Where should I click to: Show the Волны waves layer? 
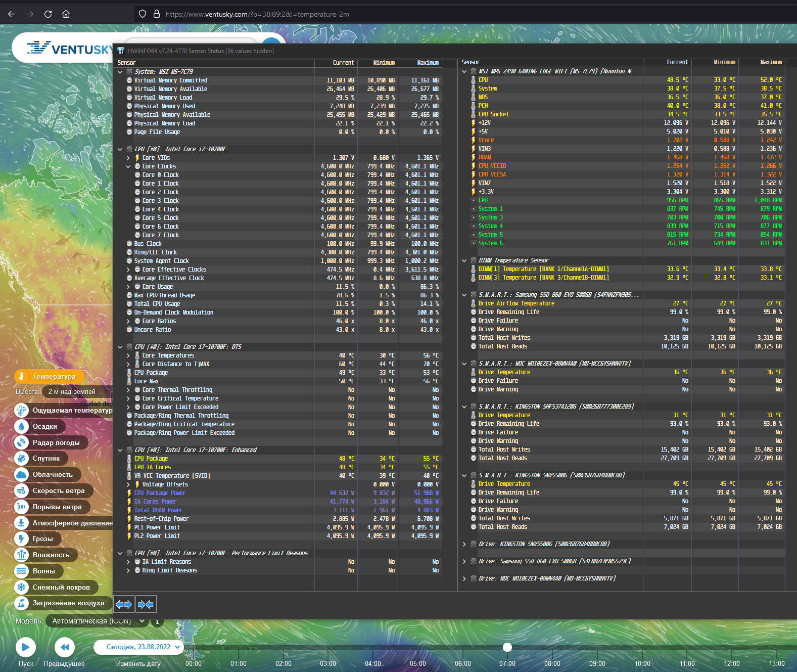(38, 571)
